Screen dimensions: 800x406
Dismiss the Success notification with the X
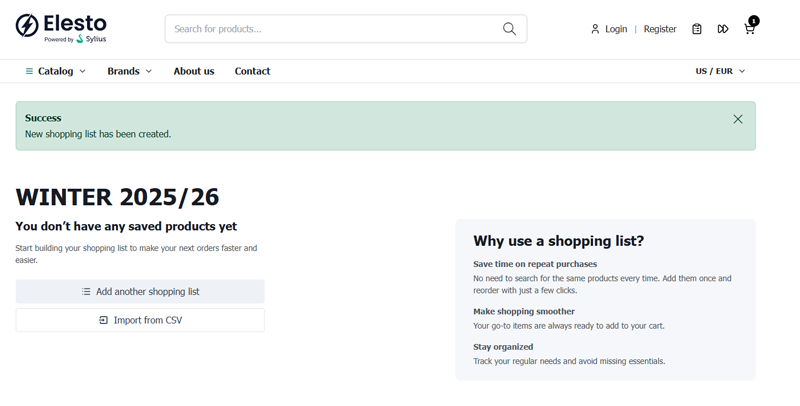click(x=738, y=119)
